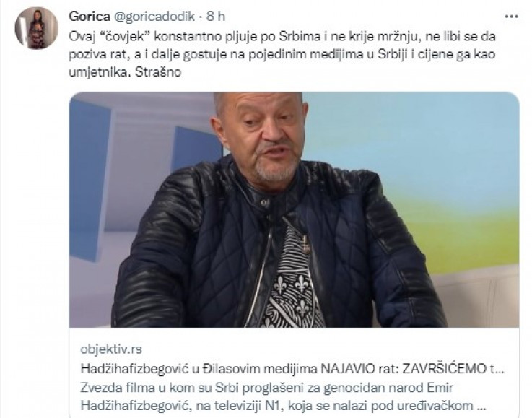This screenshot has height=418, width=532.
Task: Open the article preview image
Action: coord(295,210)
